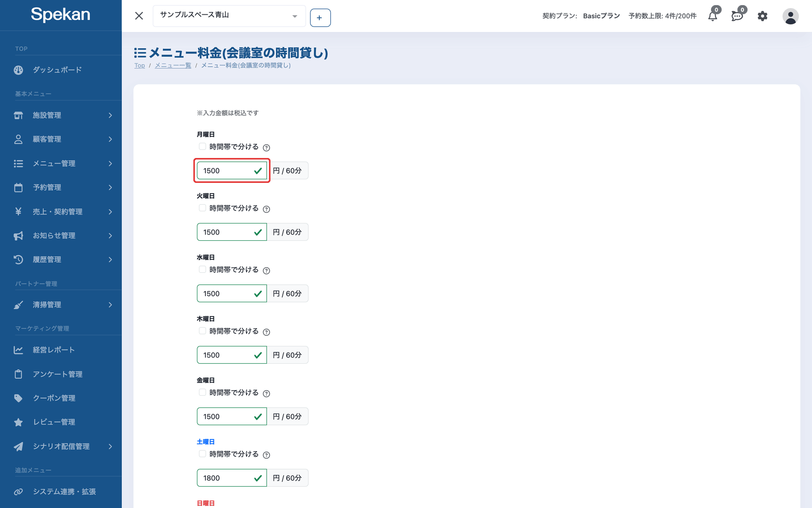This screenshot has height=508, width=812.
Task: Click the Spekan logo
Action: pos(60,14)
